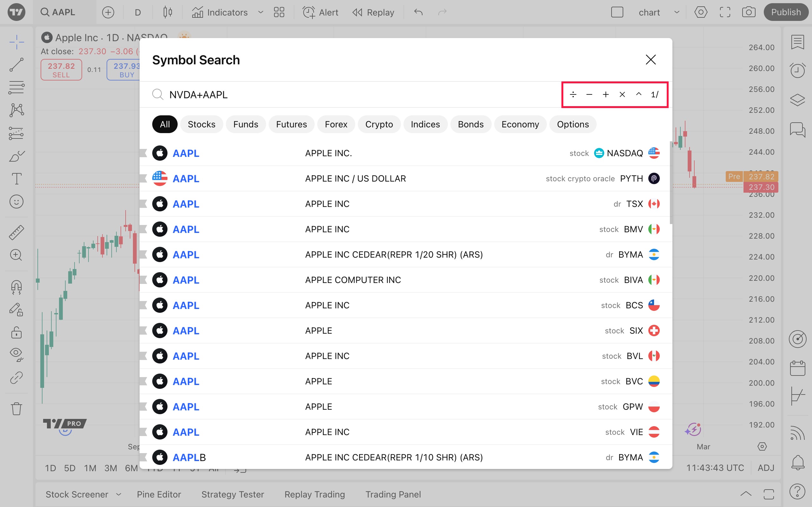Open the Alerts clock panel in the right sidebar

(x=797, y=70)
